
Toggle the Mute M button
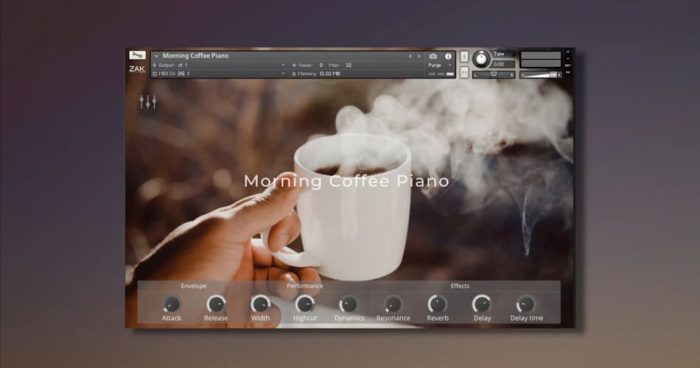tap(464, 72)
